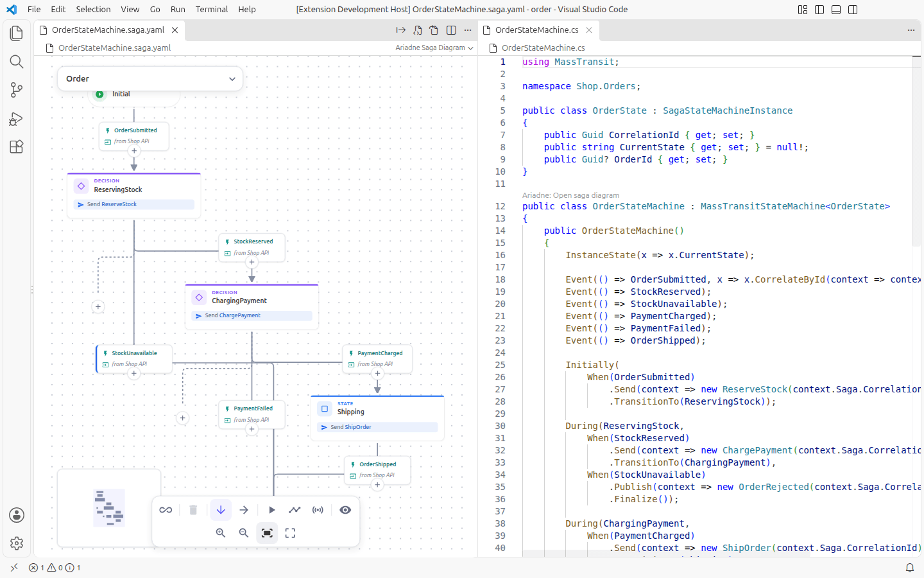Open the Ariadne Saga Diagram breadcrumb dropdown

[434, 48]
